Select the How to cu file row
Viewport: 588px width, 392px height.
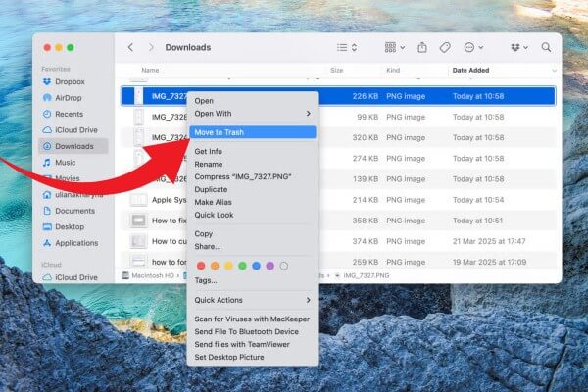[338, 241]
